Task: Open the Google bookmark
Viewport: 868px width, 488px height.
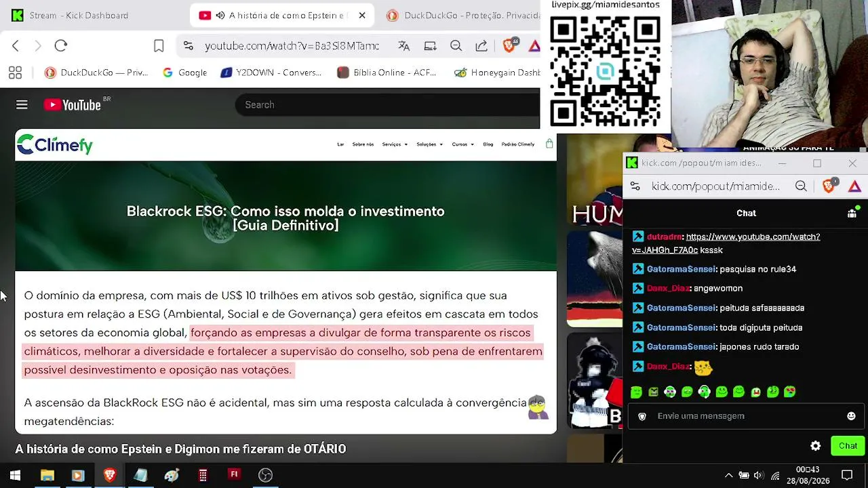Action: (x=184, y=73)
